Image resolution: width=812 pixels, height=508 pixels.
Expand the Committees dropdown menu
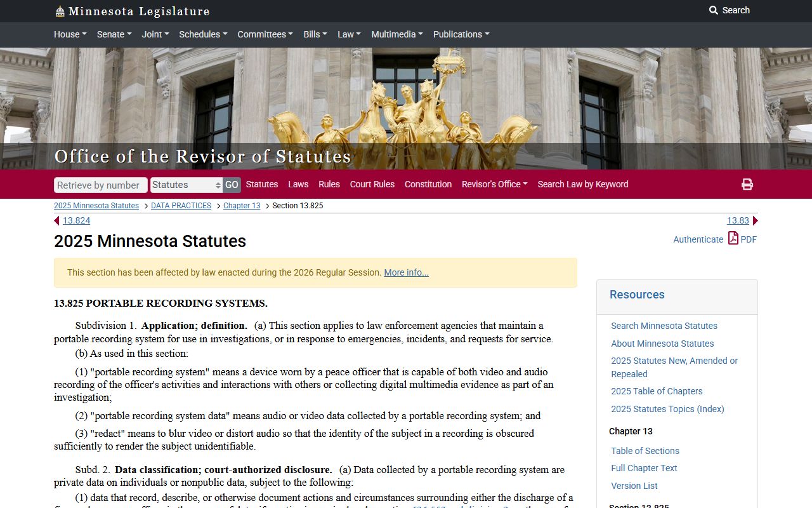[x=265, y=34]
